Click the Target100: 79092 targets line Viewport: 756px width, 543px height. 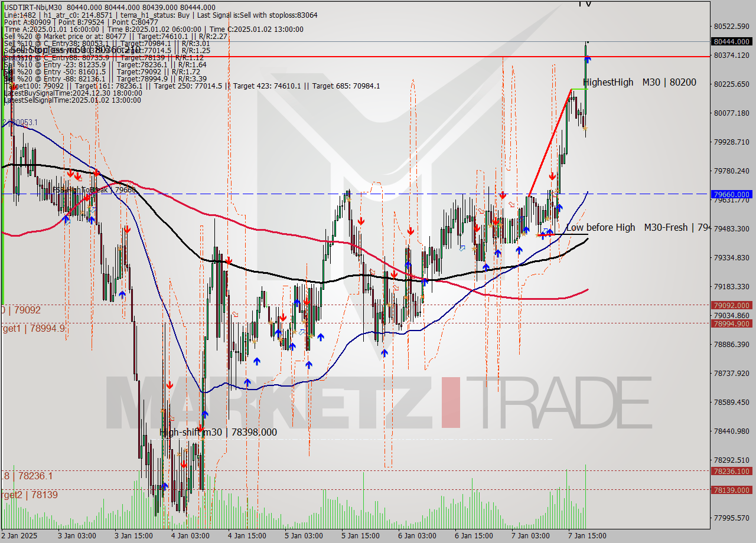pyautogui.click(x=191, y=86)
